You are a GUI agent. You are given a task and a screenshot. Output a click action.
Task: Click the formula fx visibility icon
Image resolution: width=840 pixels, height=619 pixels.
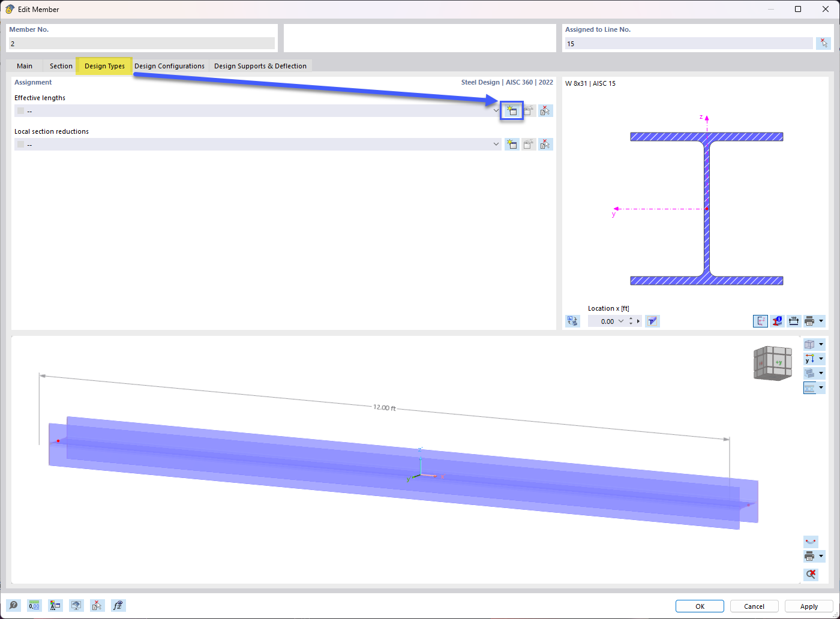click(x=118, y=605)
